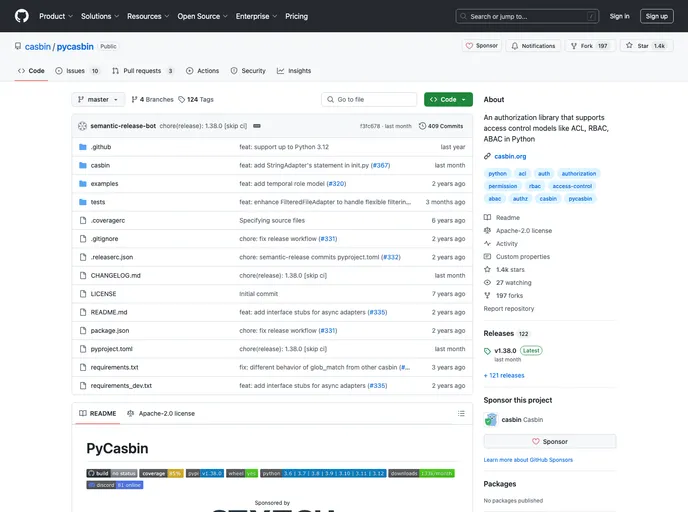The height and width of the screenshot is (512, 688).
Task: Open the 409 Commits history
Action: (441, 126)
